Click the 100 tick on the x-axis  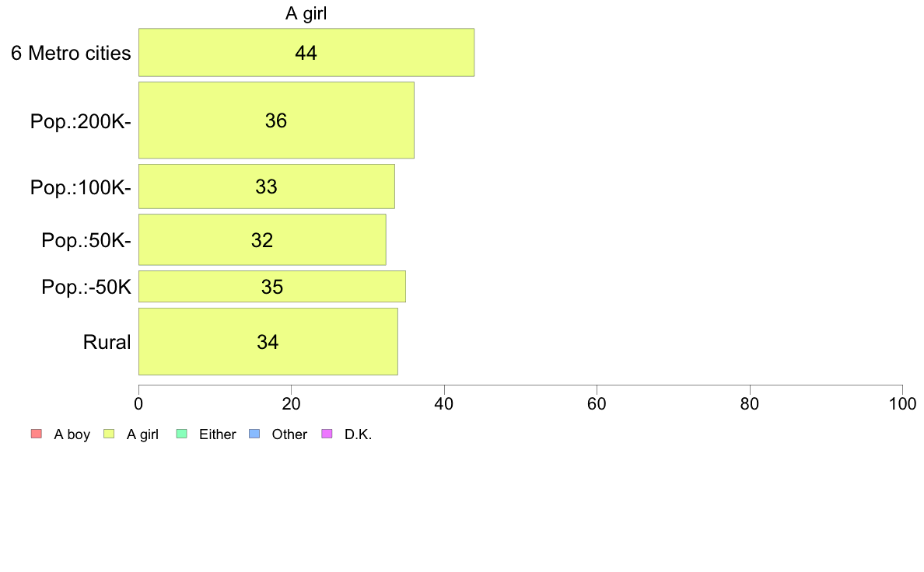point(902,403)
